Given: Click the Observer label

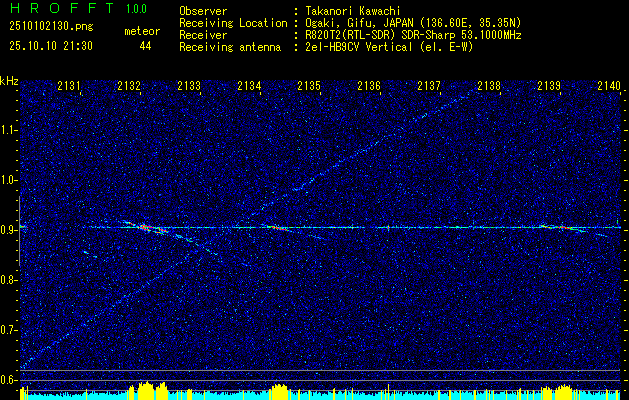Looking at the screenshot, I should pos(203,11).
